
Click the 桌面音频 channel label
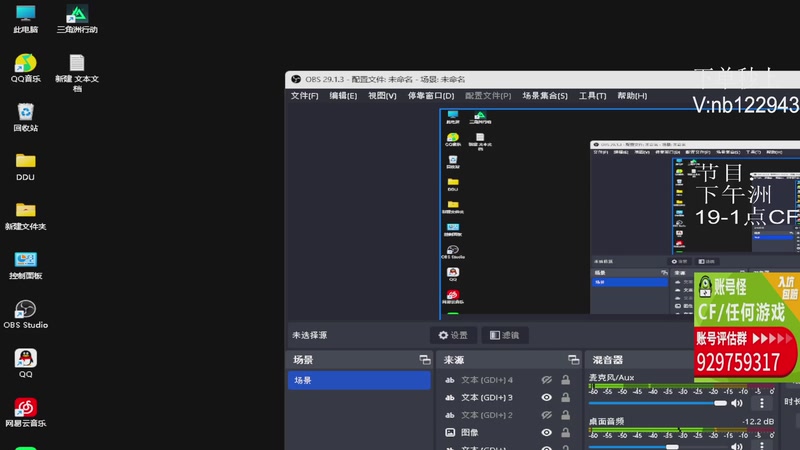pyautogui.click(x=606, y=421)
